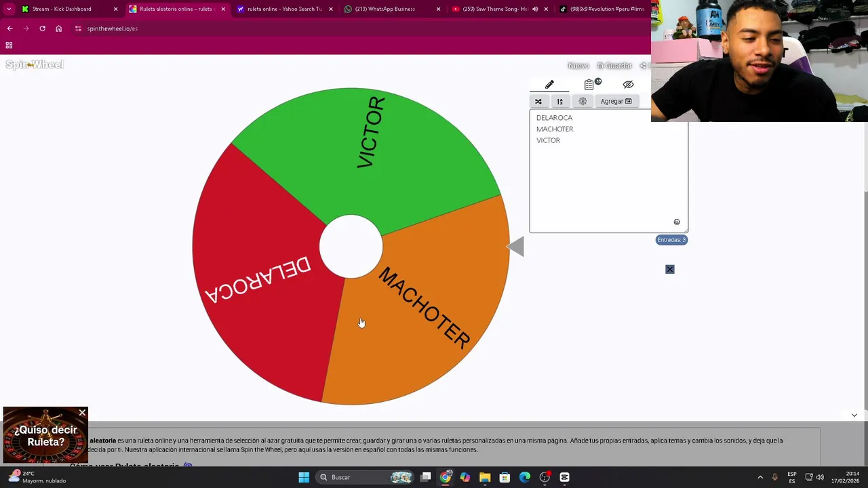Screen dimensions: 868x488
Task: Sort the entries with the order icon
Action: tap(559, 101)
